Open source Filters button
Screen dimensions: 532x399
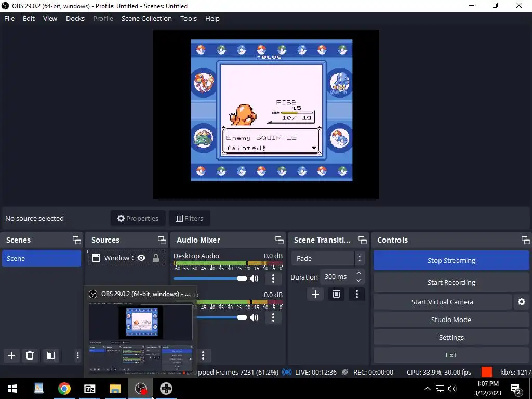[189, 218]
